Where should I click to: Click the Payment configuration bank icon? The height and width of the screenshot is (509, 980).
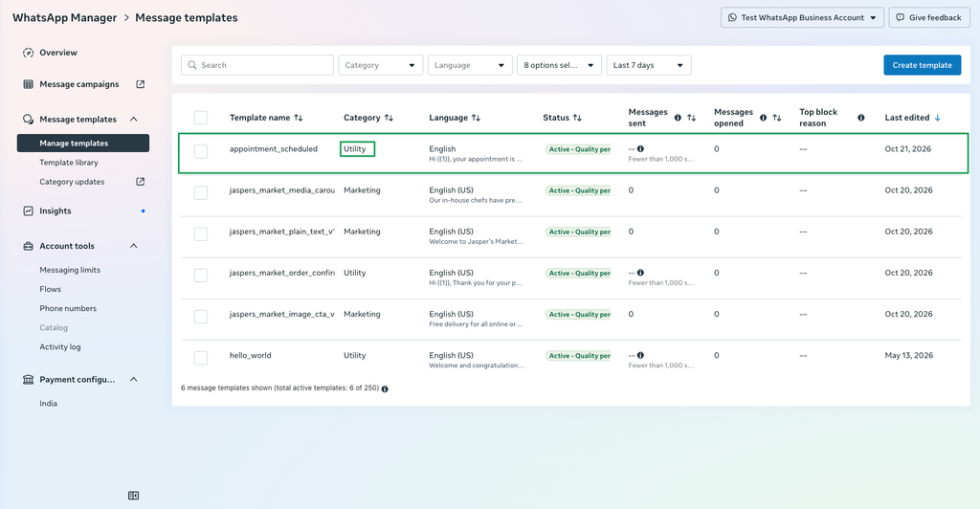pos(28,380)
